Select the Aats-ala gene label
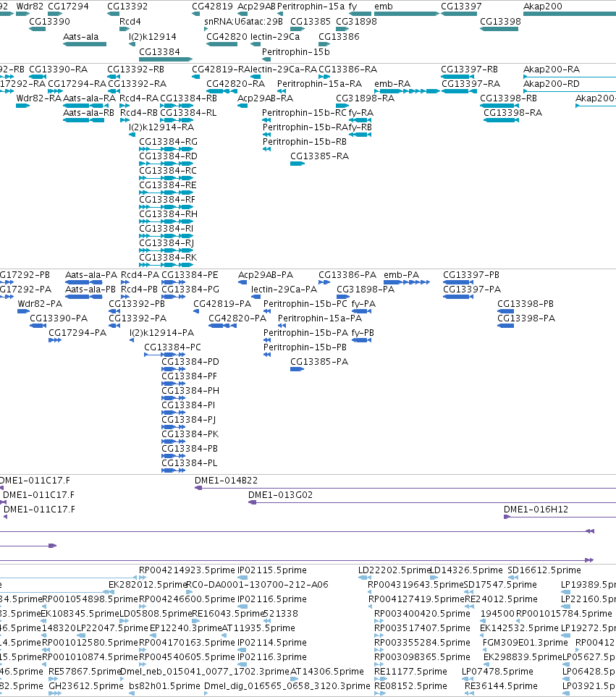Screen dimensions: 616x697 81,37
